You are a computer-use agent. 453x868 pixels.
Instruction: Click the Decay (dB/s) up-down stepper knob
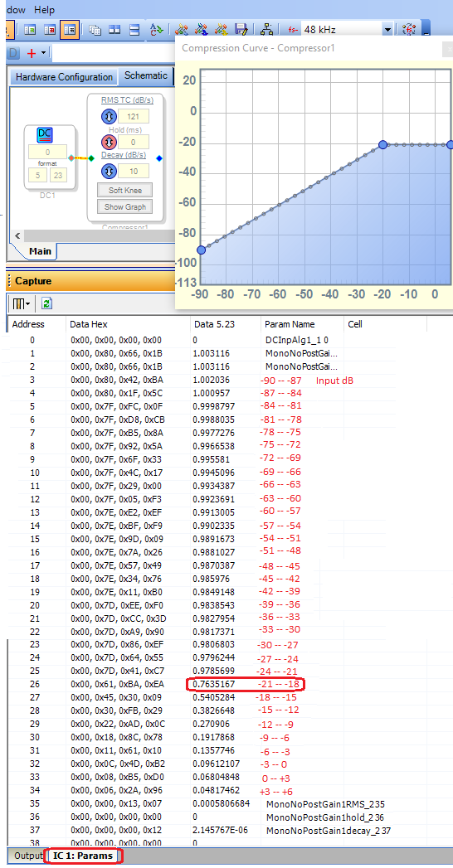[109, 171]
